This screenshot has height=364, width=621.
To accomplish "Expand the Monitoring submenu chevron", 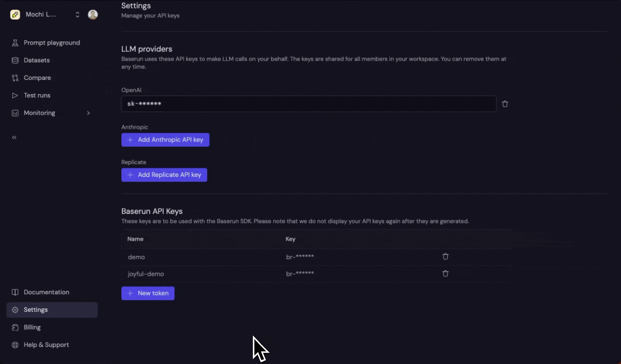I will coord(88,113).
